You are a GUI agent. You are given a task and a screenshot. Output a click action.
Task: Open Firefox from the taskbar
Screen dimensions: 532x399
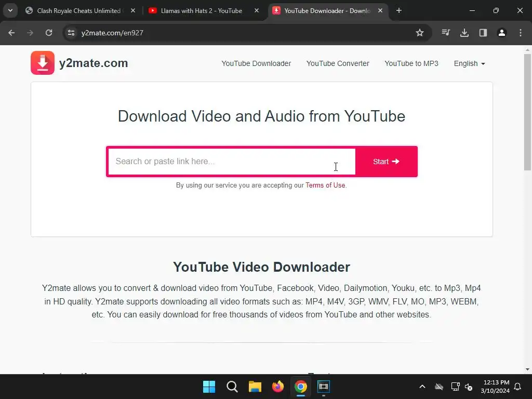click(278, 387)
